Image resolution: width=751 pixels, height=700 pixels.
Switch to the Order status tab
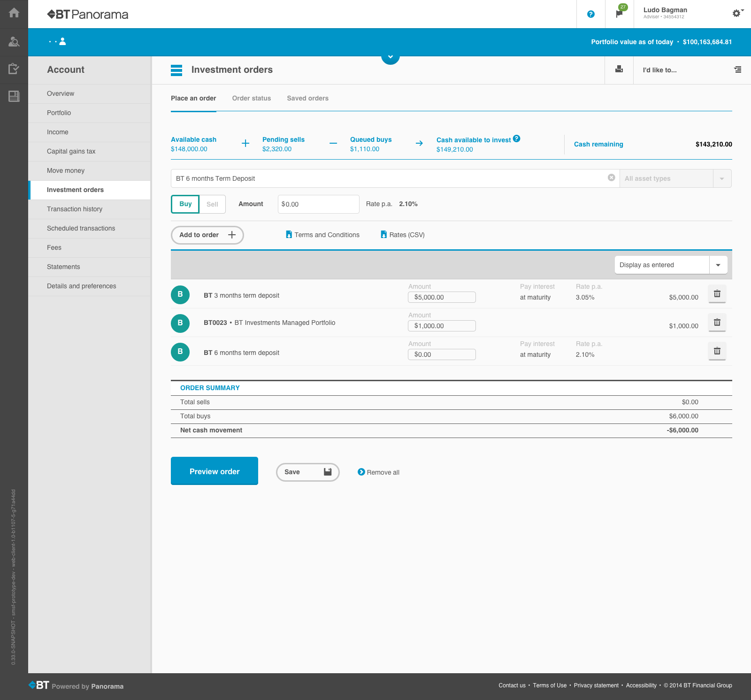[x=252, y=98]
